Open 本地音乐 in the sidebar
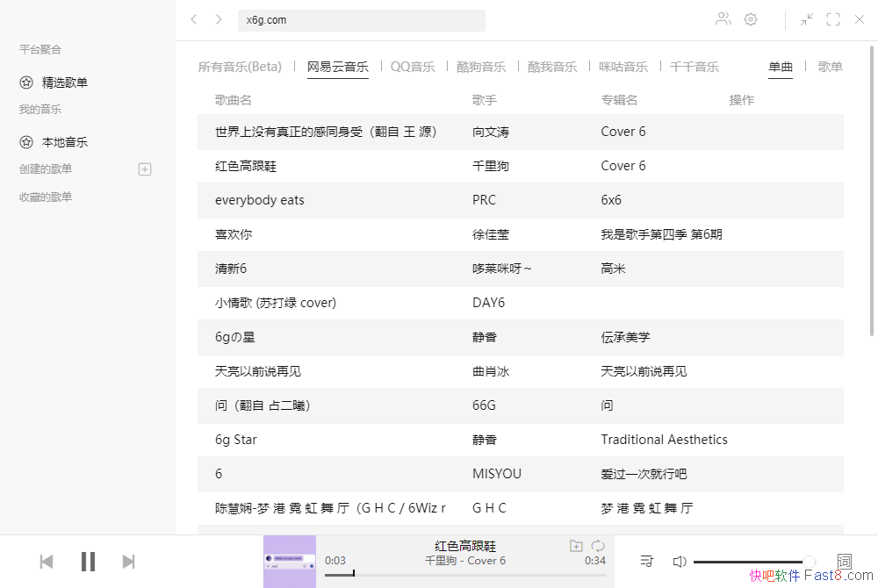 [64, 142]
